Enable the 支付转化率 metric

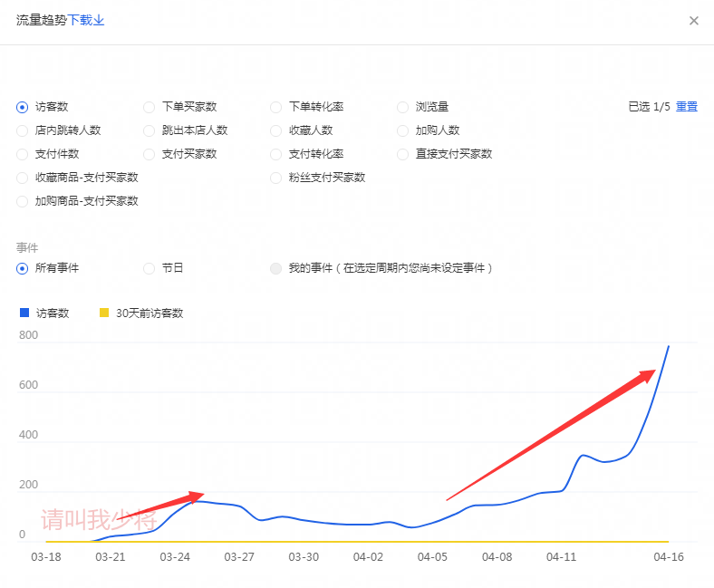point(276,154)
